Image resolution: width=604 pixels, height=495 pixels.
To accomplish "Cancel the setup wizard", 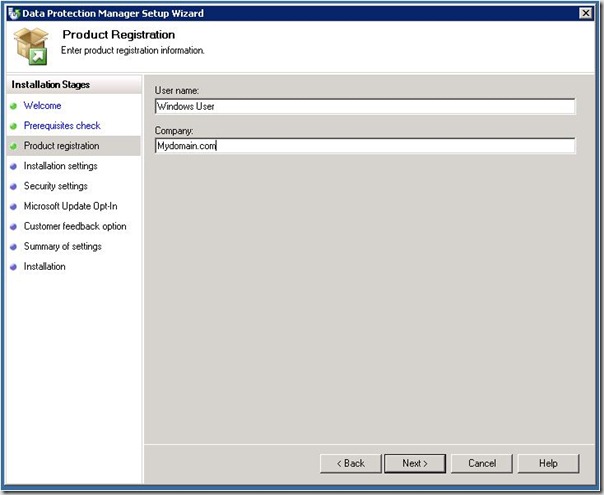I will 482,463.
